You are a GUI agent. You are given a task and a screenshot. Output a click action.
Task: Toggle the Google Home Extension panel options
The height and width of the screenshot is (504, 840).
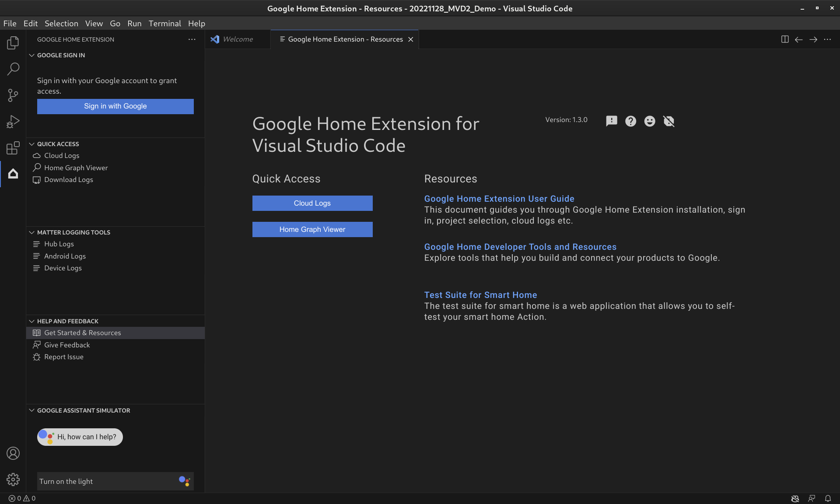(x=191, y=39)
